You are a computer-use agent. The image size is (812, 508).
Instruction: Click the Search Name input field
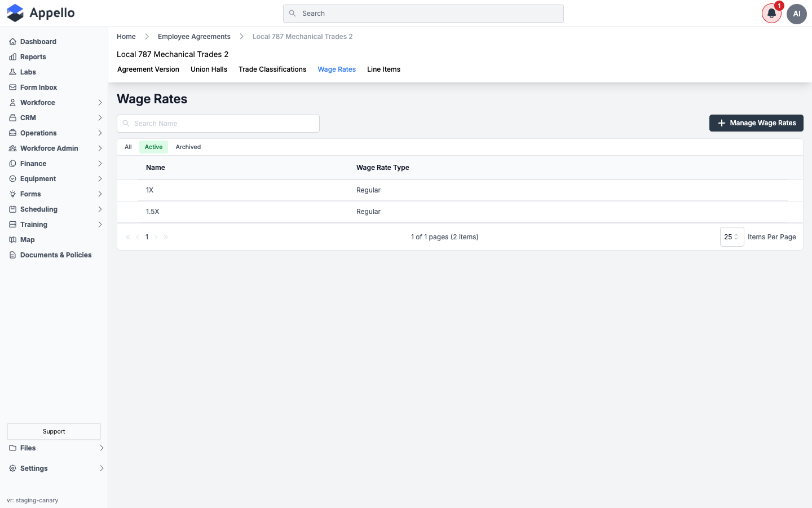coord(218,124)
